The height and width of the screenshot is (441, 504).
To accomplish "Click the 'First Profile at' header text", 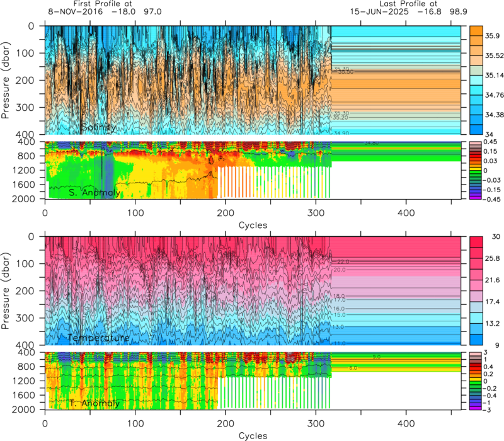I will (103, 4).
